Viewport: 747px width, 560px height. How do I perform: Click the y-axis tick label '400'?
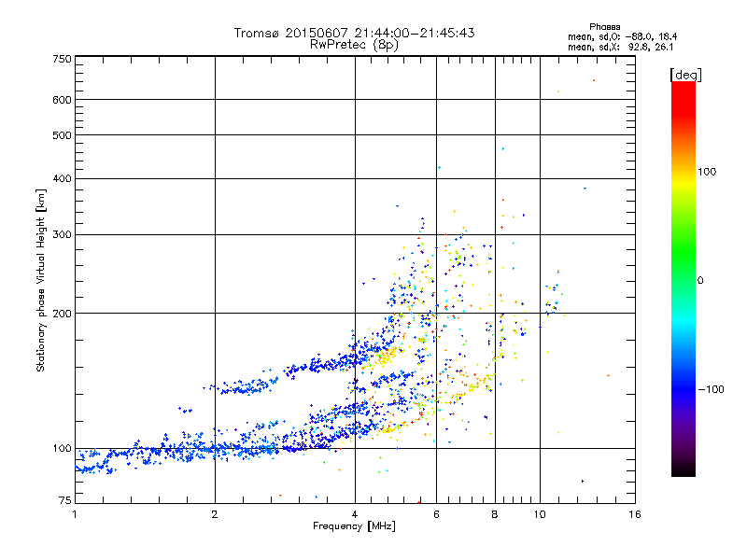(62, 178)
